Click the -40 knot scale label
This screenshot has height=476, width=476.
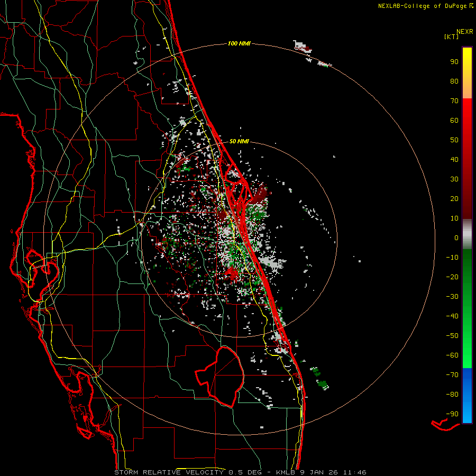[x=452, y=316]
